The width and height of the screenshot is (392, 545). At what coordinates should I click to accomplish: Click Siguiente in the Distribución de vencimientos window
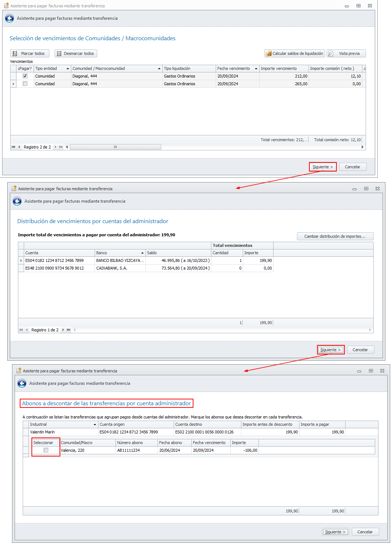pyautogui.click(x=331, y=350)
